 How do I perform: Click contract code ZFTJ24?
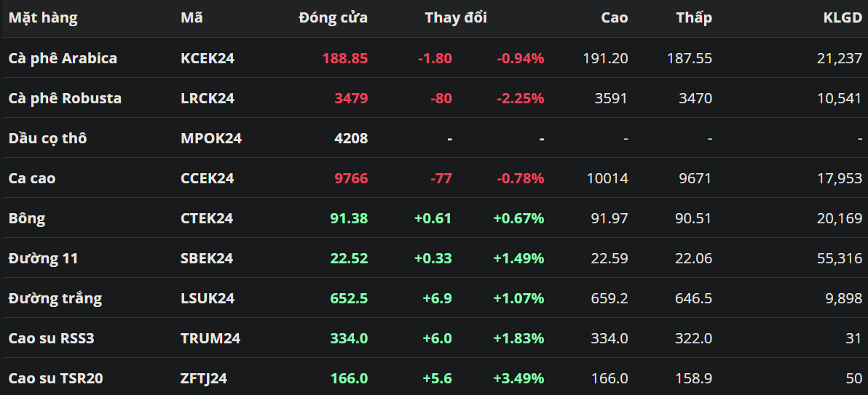pos(204,378)
